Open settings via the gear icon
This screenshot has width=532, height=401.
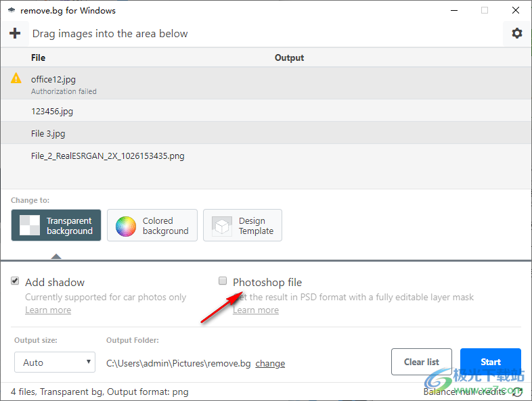click(x=516, y=33)
